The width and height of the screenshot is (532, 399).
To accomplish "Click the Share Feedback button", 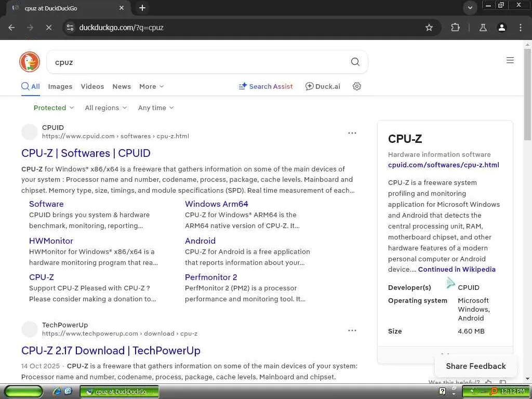I will [x=476, y=366].
